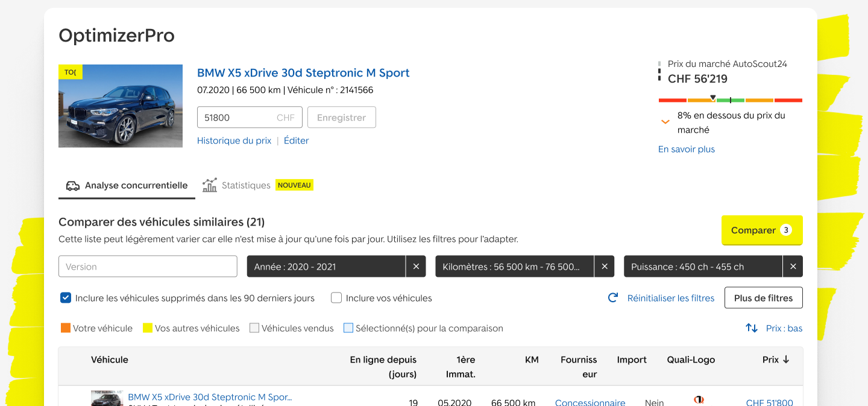Click the NOUVEAU badge
The image size is (868, 406).
294,185
